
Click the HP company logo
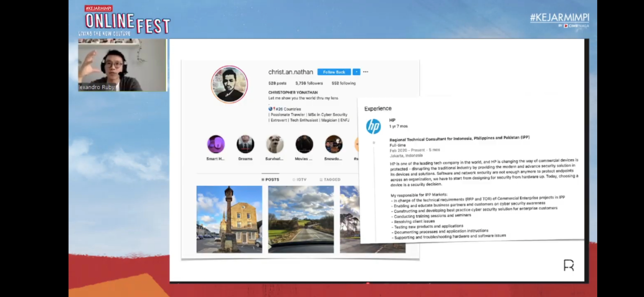tap(373, 127)
